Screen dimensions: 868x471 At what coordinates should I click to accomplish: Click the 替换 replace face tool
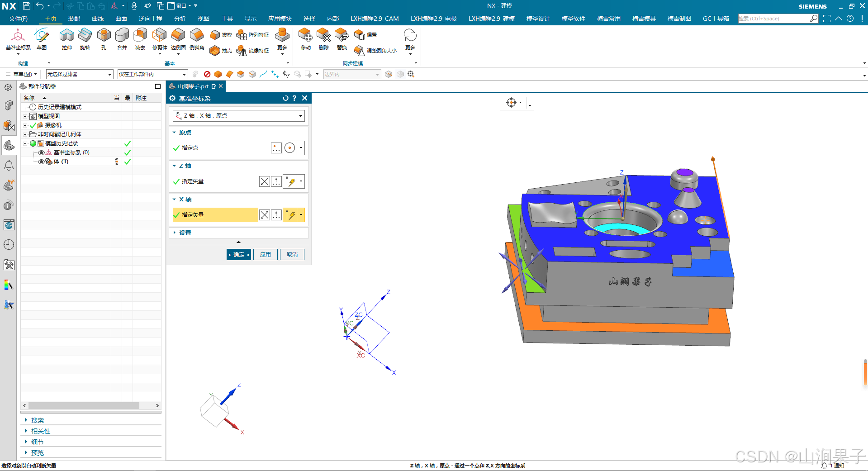click(342, 39)
